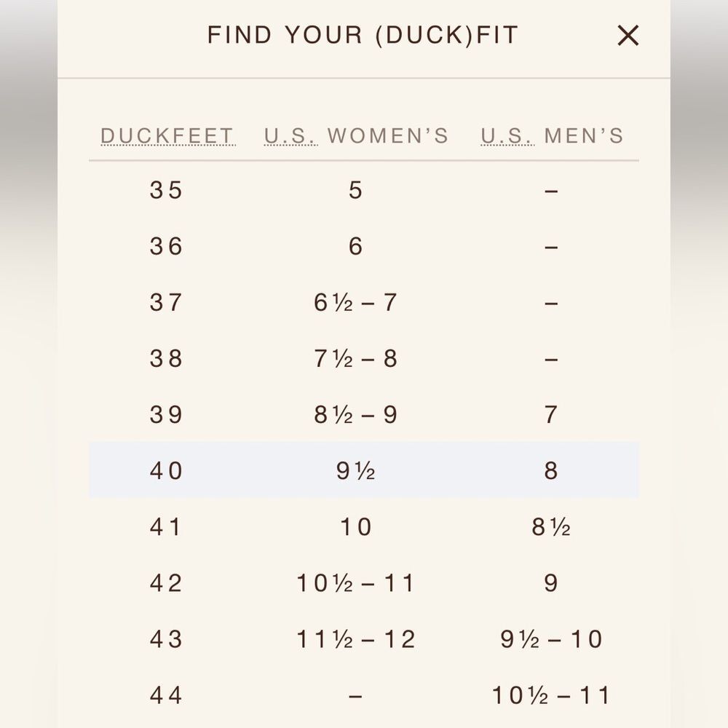Select the Duckfeet size 36 row
The height and width of the screenshot is (728, 728).
click(364, 246)
